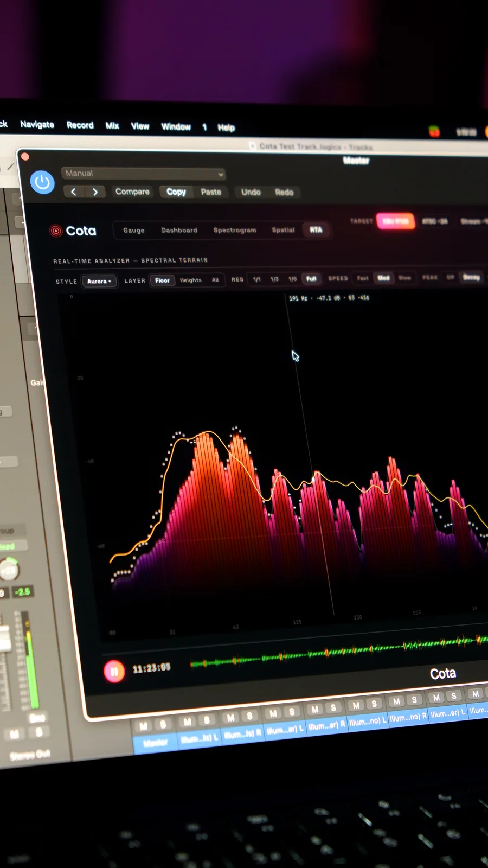Click the Compare button
488x868 pixels.
pyautogui.click(x=132, y=192)
